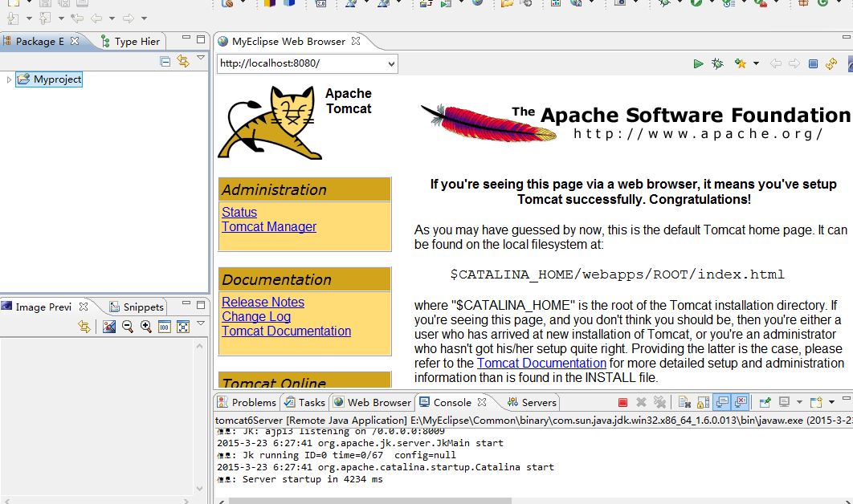Image resolution: width=853 pixels, height=504 pixels.
Task: Clear the Console output
Action: (684, 402)
